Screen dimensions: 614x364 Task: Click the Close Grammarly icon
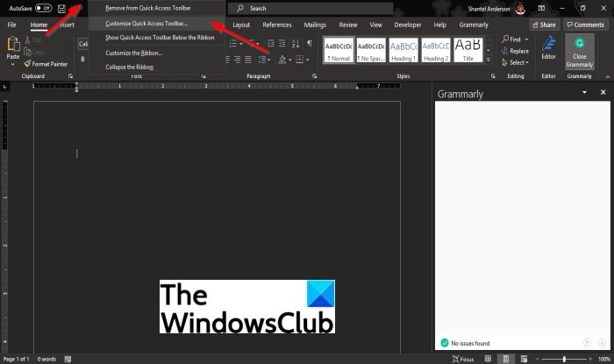point(580,52)
